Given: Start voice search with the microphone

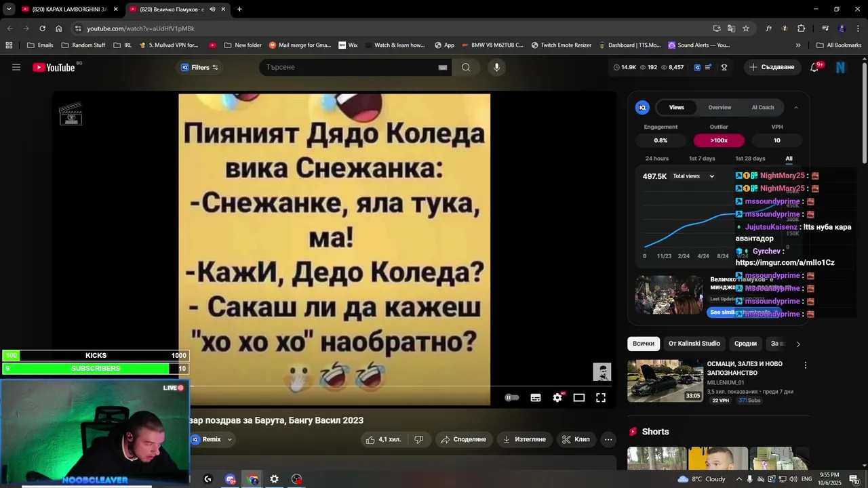Looking at the screenshot, I should [496, 67].
